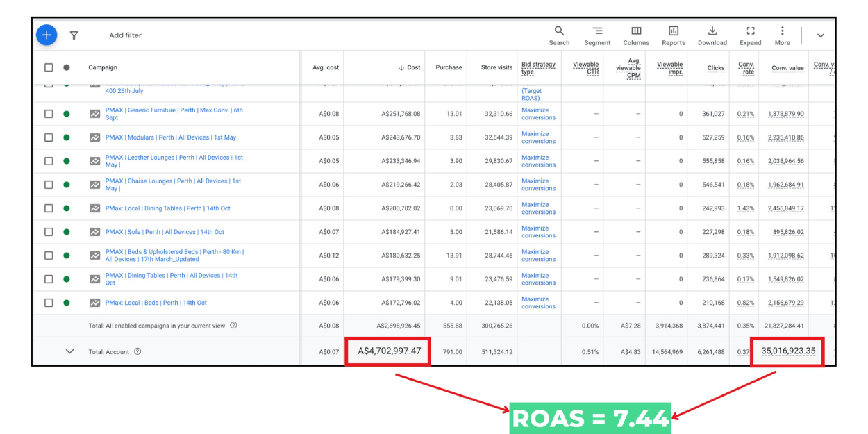The width and height of the screenshot is (868, 434).
Task: Open the Reports icon
Action: click(x=673, y=35)
